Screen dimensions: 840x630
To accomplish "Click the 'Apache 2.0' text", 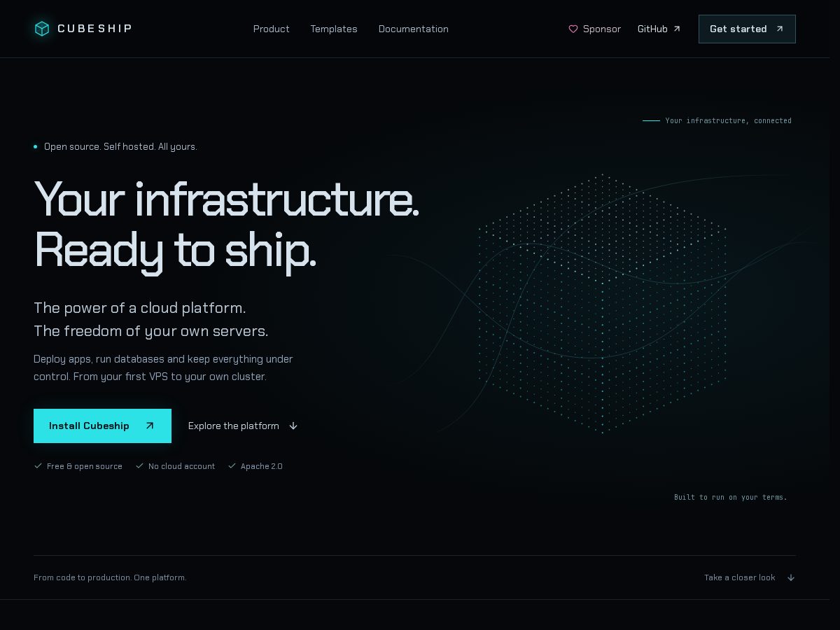I will click(262, 466).
